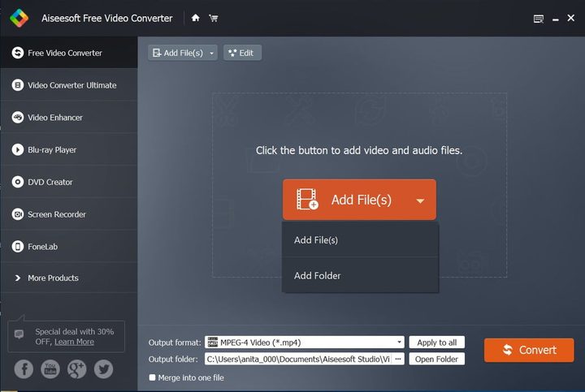585x392 pixels.
Task: Click the Aiseesoft Free Video Converter title
Action: [107, 18]
